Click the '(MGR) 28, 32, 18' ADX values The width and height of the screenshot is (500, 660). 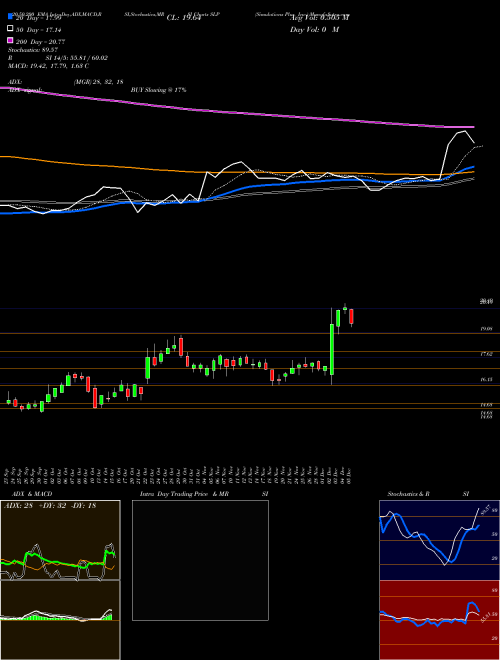click(98, 82)
